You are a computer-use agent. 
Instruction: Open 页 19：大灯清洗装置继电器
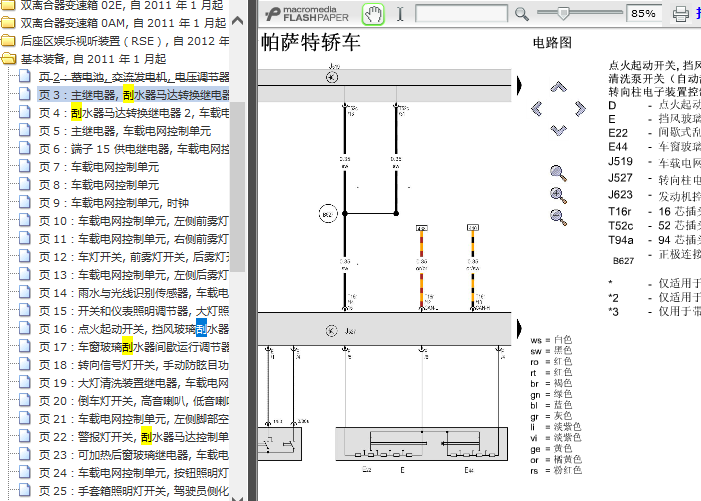134,383
